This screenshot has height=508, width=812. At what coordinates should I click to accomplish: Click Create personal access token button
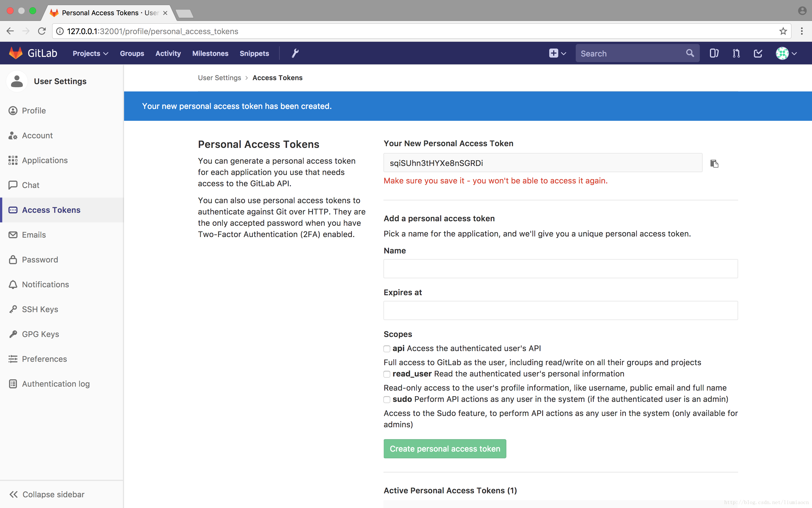(445, 449)
